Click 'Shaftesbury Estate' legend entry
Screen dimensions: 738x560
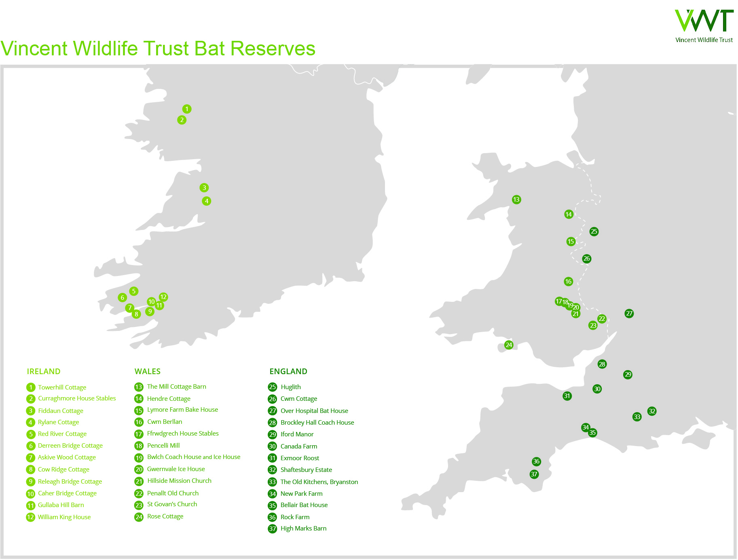307,470
